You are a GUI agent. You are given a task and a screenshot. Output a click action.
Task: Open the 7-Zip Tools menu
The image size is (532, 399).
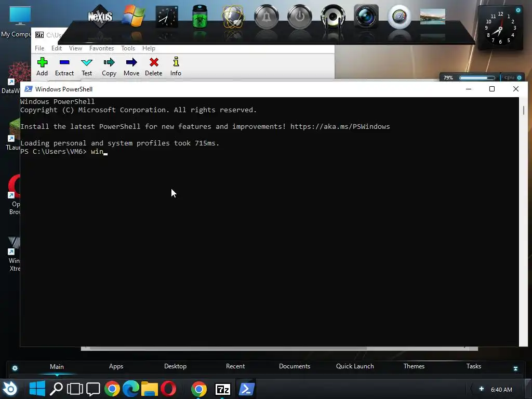(128, 48)
